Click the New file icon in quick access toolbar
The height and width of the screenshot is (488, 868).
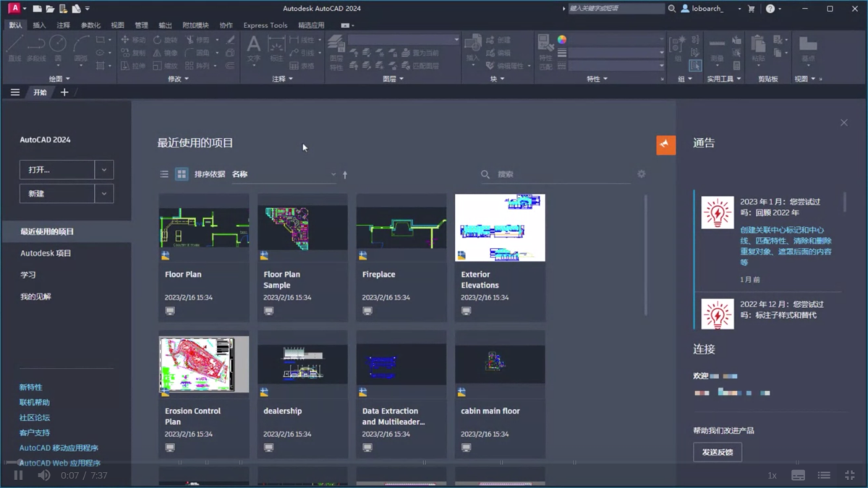tap(37, 9)
